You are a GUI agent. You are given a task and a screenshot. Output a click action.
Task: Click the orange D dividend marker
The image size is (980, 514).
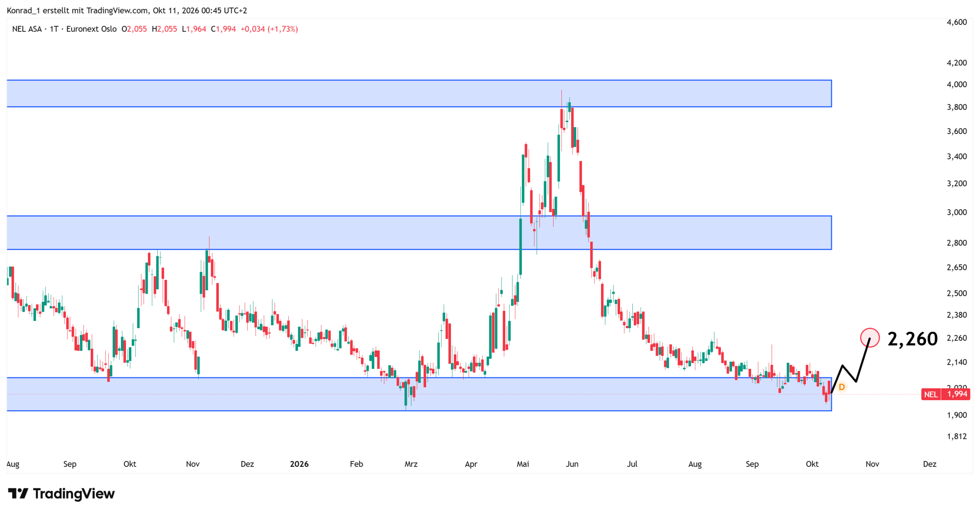coord(841,387)
